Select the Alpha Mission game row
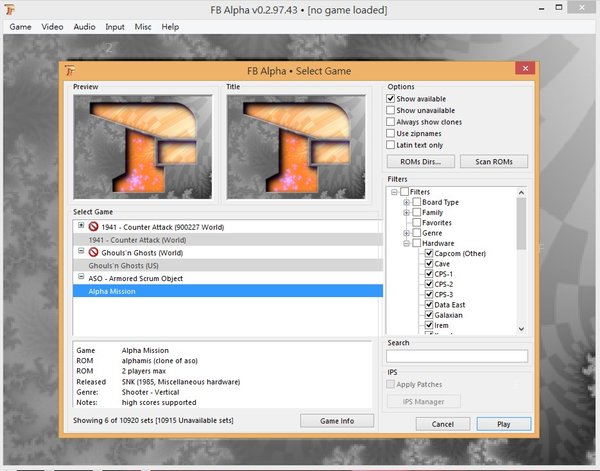 point(228,291)
